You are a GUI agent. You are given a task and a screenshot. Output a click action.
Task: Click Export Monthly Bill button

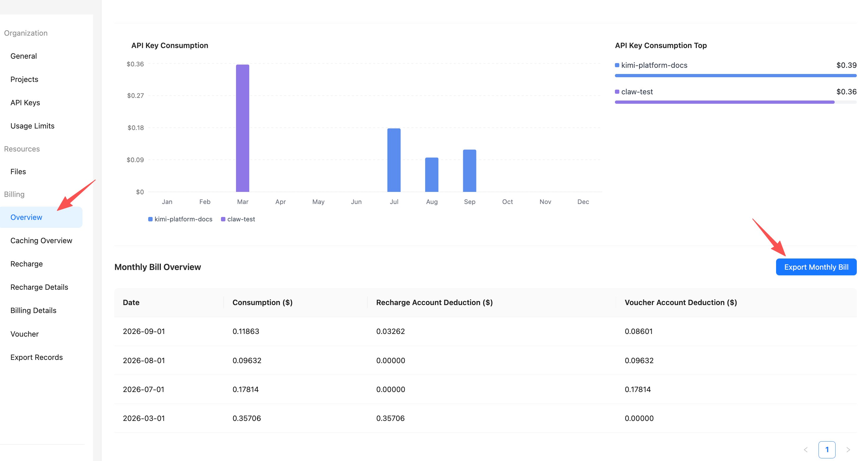coord(816,267)
